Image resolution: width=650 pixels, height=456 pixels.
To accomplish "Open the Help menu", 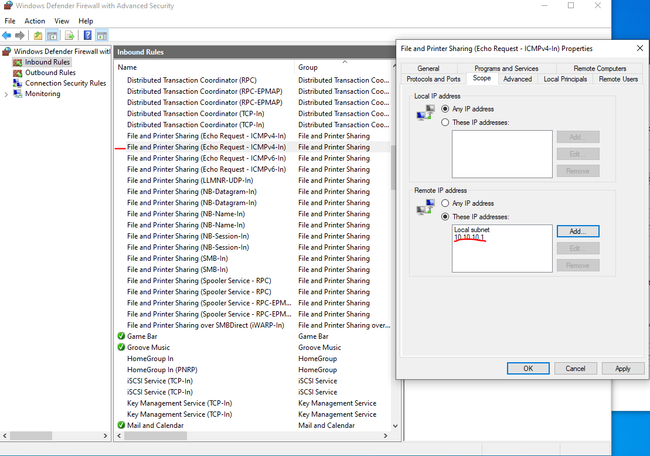I will [x=86, y=21].
